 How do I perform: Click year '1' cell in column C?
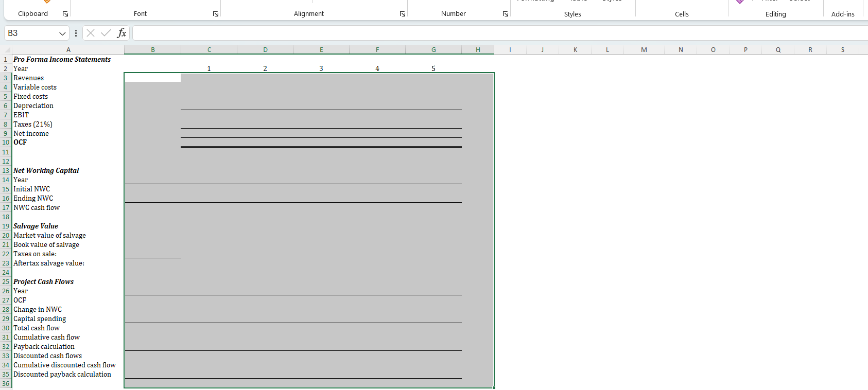tap(209, 68)
